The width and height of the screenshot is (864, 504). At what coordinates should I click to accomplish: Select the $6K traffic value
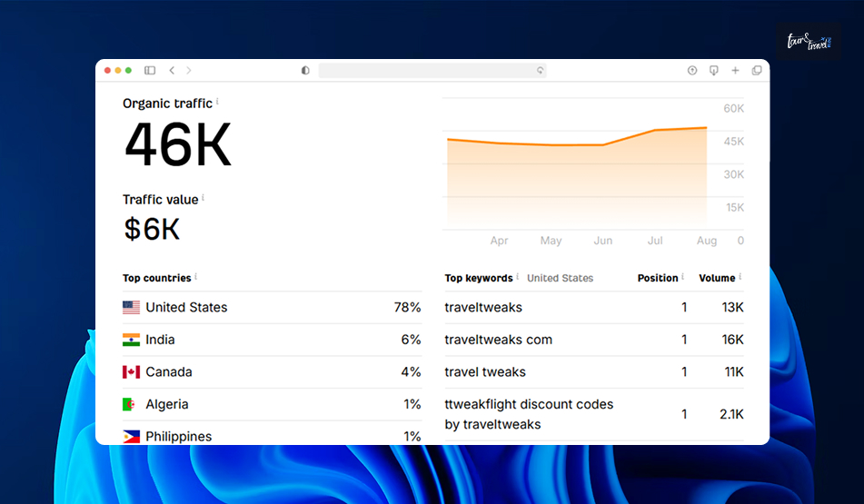152,229
